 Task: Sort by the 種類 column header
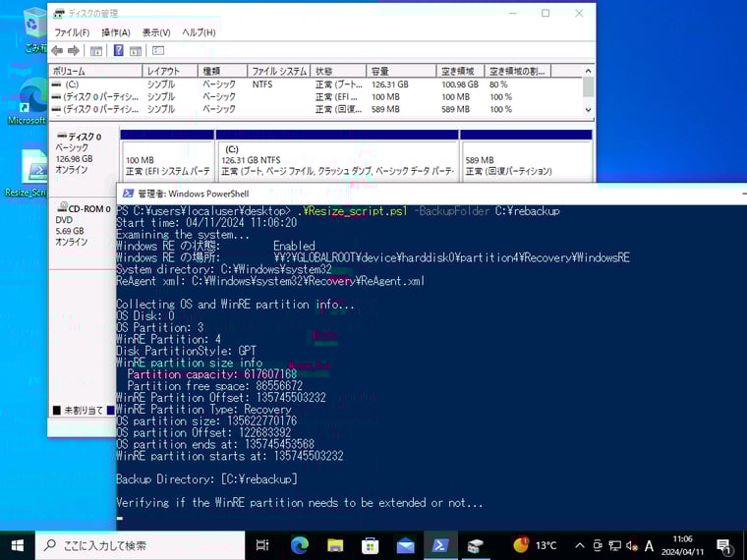[222, 71]
